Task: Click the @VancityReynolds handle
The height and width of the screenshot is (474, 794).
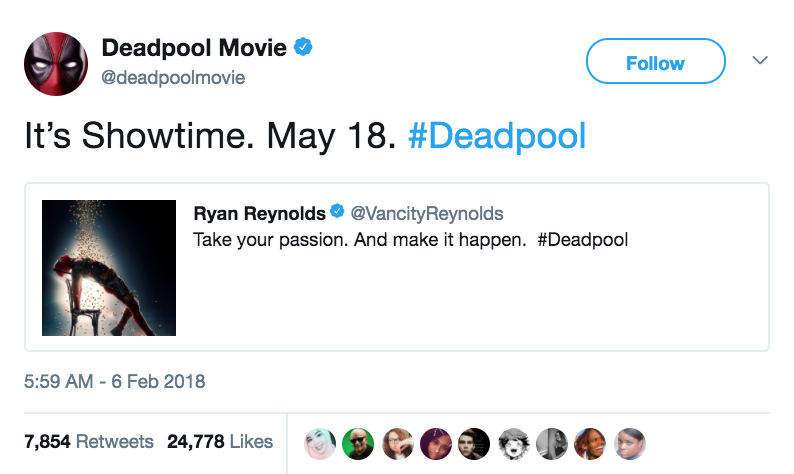Action: (426, 213)
